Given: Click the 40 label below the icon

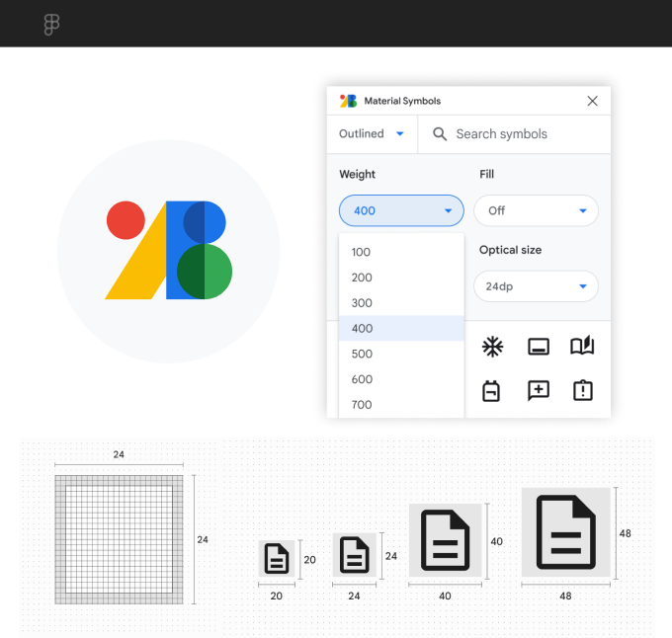Looking at the screenshot, I should (x=445, y=597).
